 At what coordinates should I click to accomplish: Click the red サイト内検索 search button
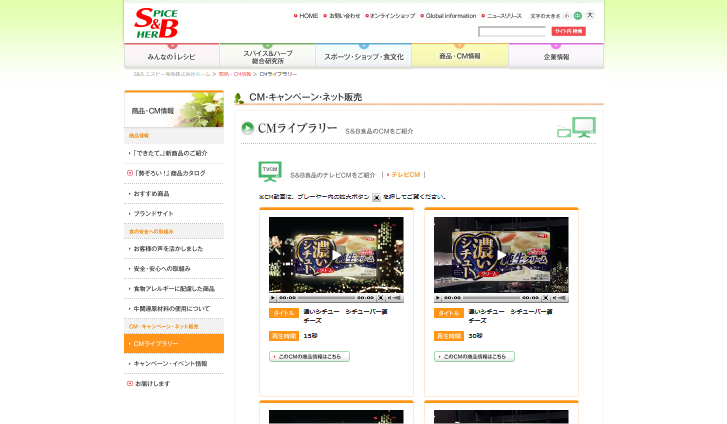(568, 31)
